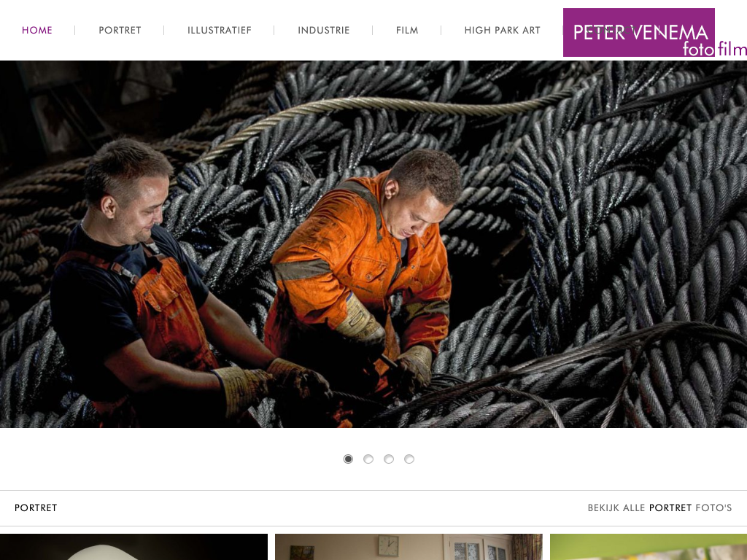Image resolution: width=747 pixels, height=560 pixels.
Task: Click the worker in the orange jacket
Action: [x=362, y=276]
